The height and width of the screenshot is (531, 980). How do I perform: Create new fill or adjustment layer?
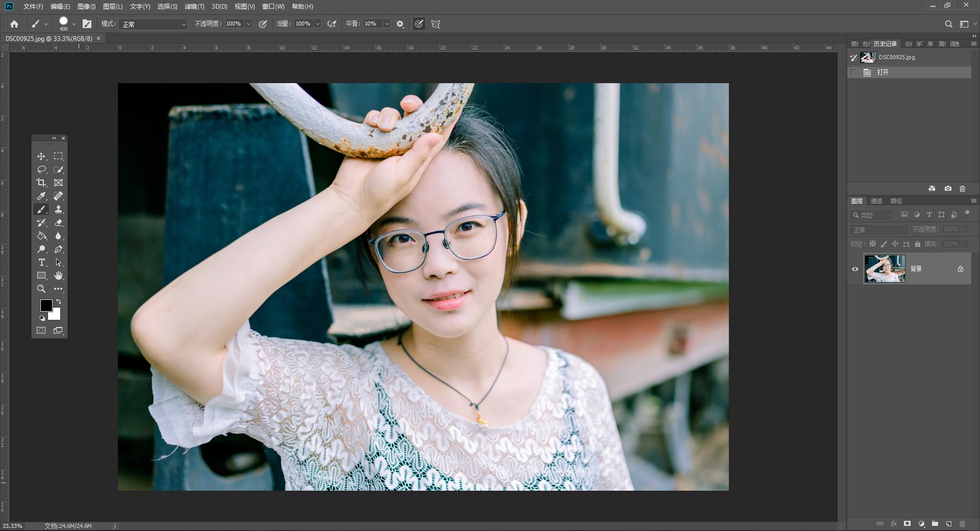pos(921,524)
